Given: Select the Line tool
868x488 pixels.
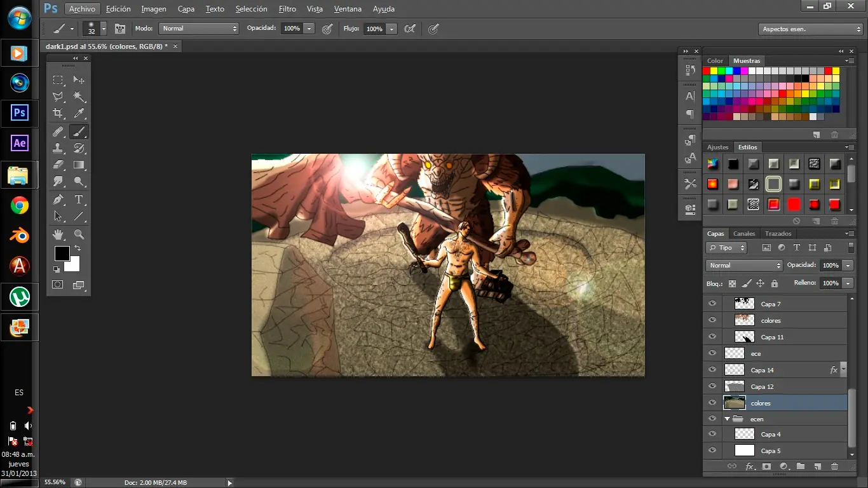Looking at the screenshot, I should 79,216.
